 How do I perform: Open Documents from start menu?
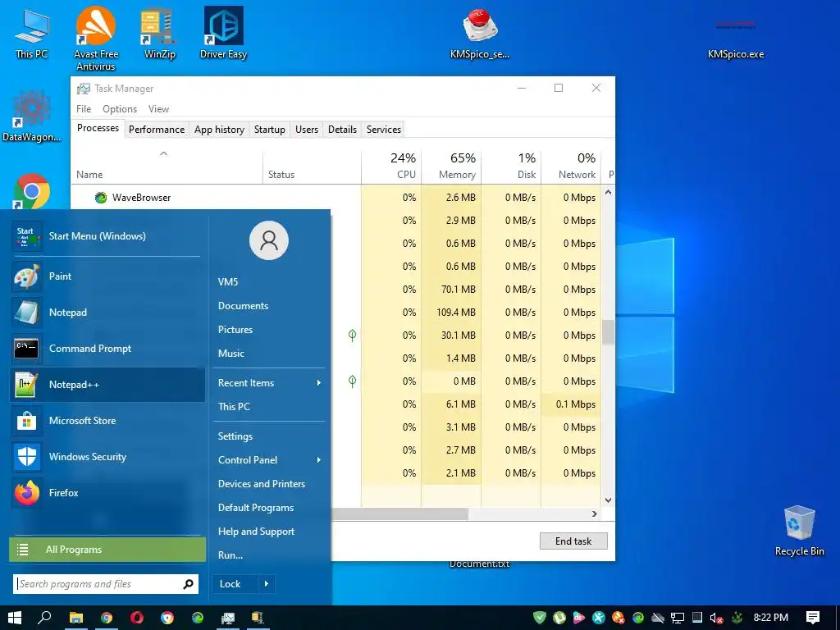pos(243,306)
